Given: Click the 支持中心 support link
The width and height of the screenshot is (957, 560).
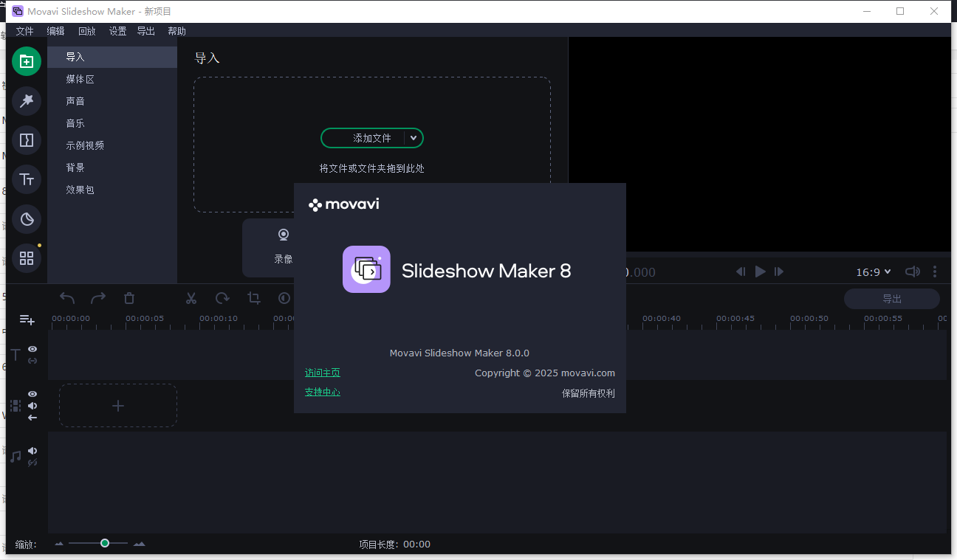Looking at the screenshot, I should [x=323, y=392].
